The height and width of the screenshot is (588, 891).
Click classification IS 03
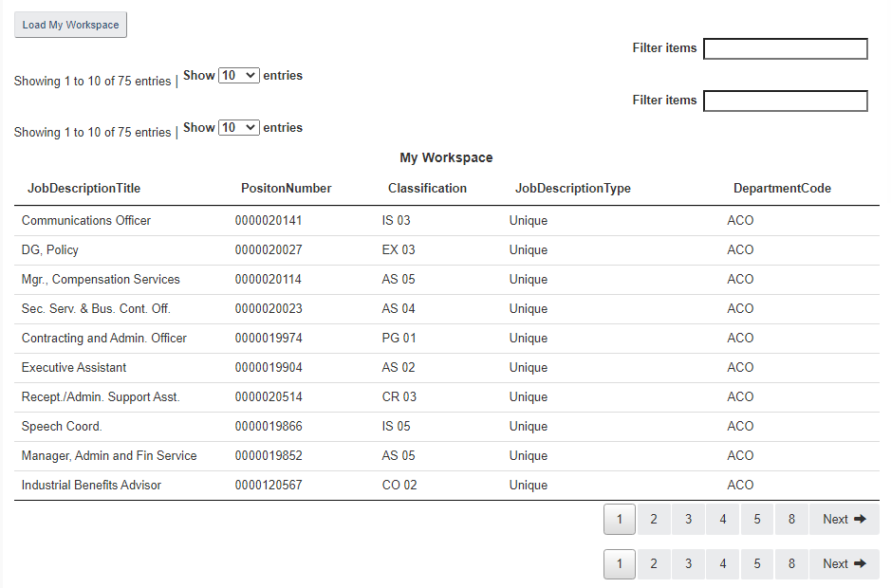[x=396, y=220]
